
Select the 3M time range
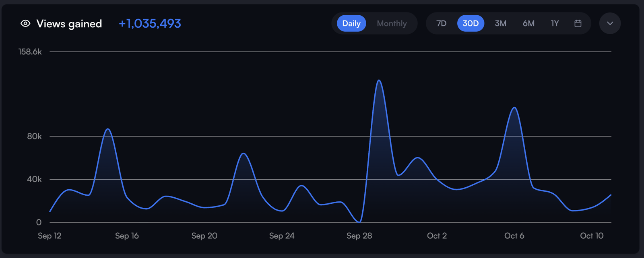pos(500,23)
